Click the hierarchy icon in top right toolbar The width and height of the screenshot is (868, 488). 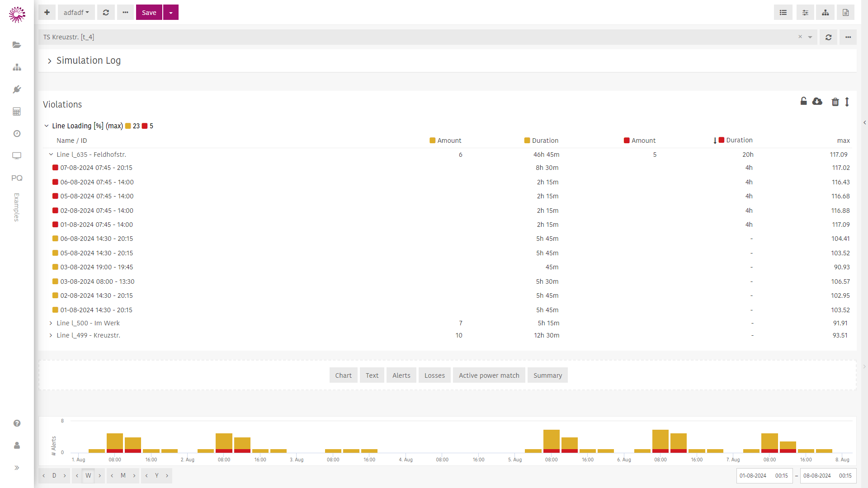(826, 12)
